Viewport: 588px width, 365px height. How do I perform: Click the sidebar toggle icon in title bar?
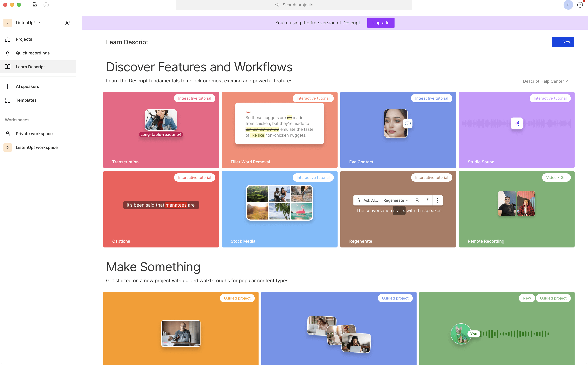(x=35, y=5)
